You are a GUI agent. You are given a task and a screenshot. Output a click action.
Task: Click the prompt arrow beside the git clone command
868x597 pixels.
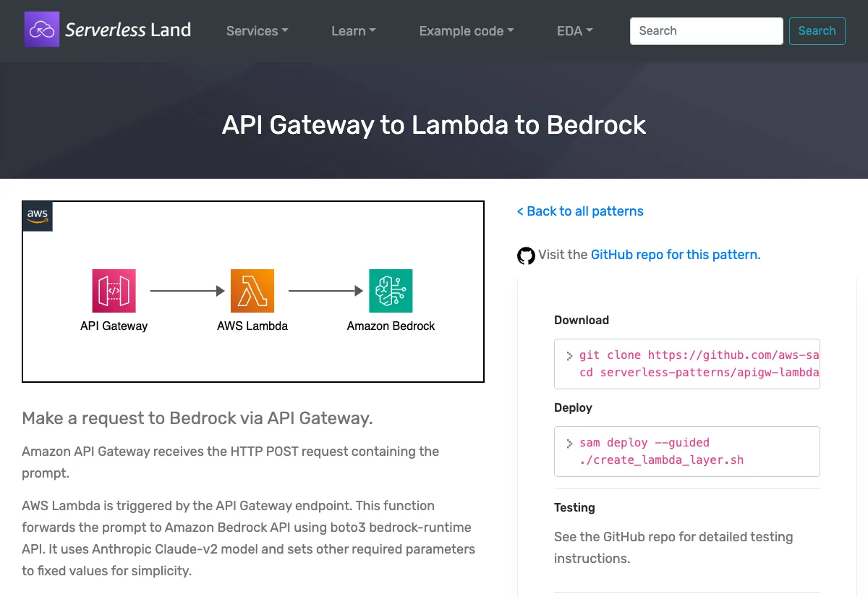coord(569,355)
